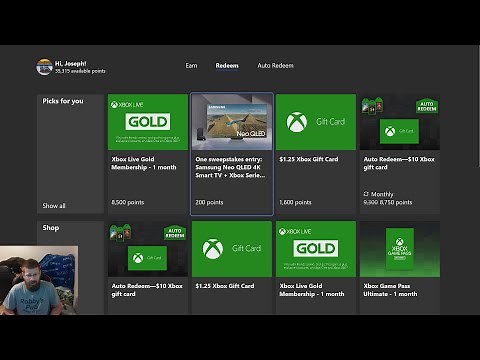Click '$1.25 Xbox Gift Card' title in Shop row
The image size is (480, 360).
pyautogui.click(x=225, y=286)
